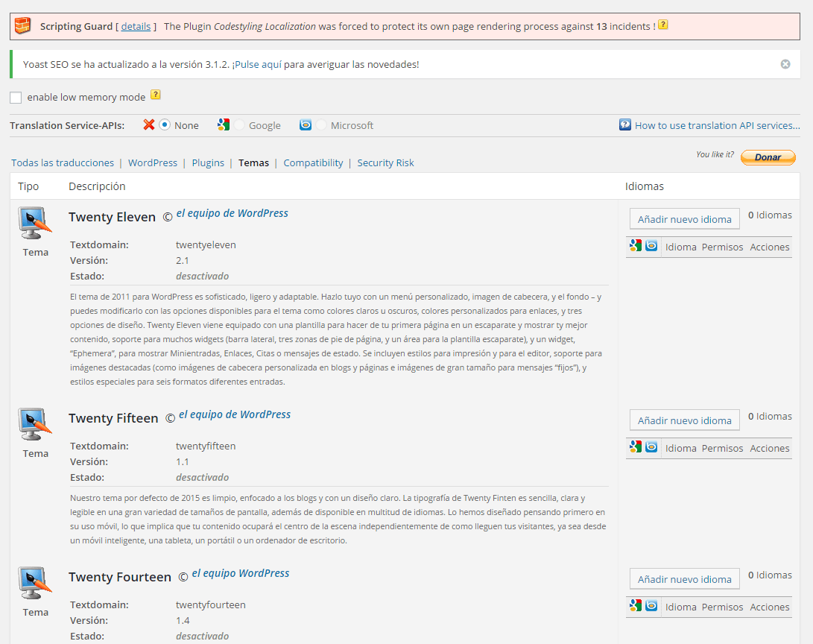
Task: Switch to the WordPress filter
Action: coord(153,162)
